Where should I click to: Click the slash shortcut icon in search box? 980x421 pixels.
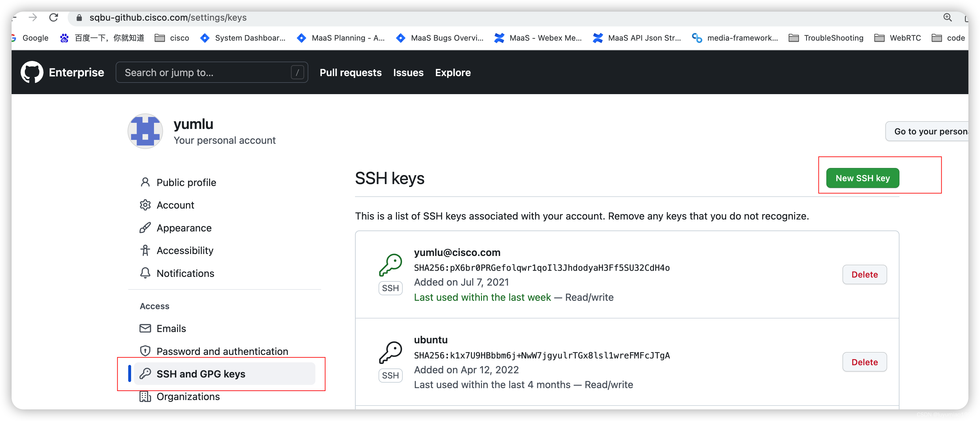click(x=297, y=72)
